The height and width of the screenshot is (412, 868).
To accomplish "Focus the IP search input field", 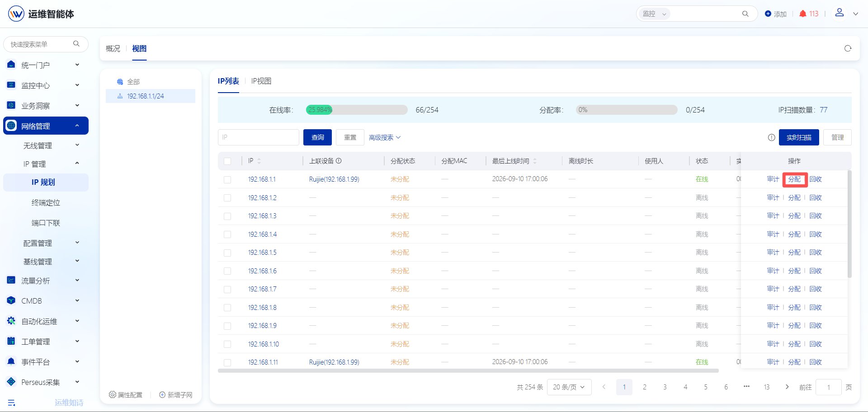I will pos(258,137).
